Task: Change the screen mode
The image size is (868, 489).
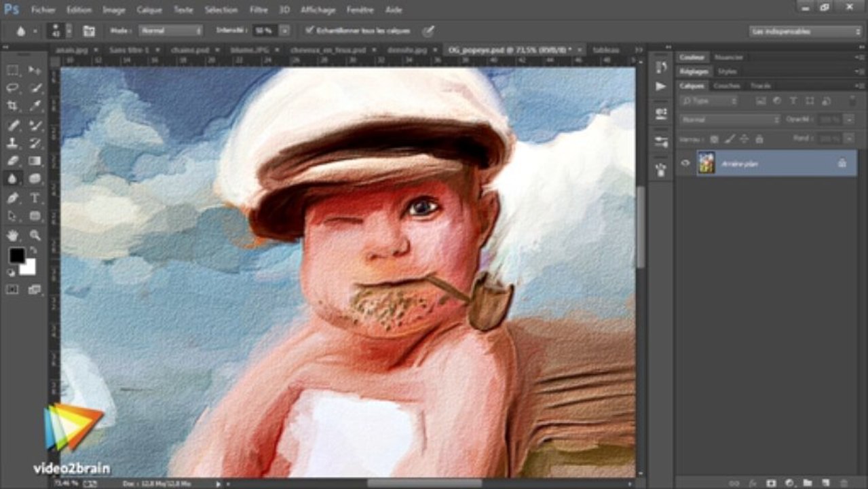Action: [35, 289]
